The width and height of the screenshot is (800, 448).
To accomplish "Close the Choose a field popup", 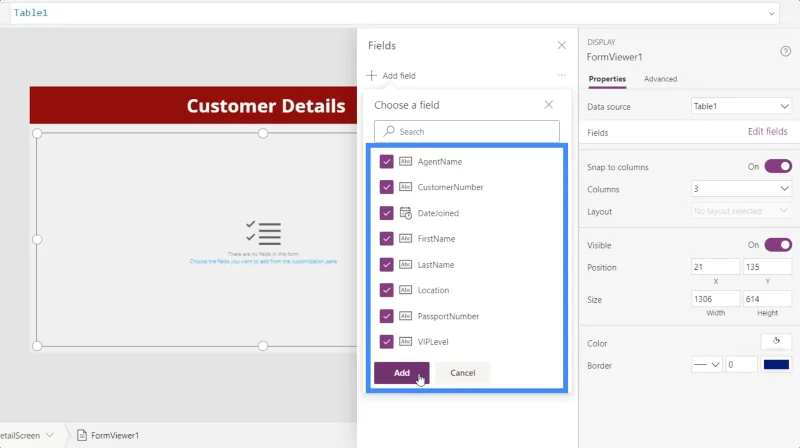I will click(x=548, y=105).
